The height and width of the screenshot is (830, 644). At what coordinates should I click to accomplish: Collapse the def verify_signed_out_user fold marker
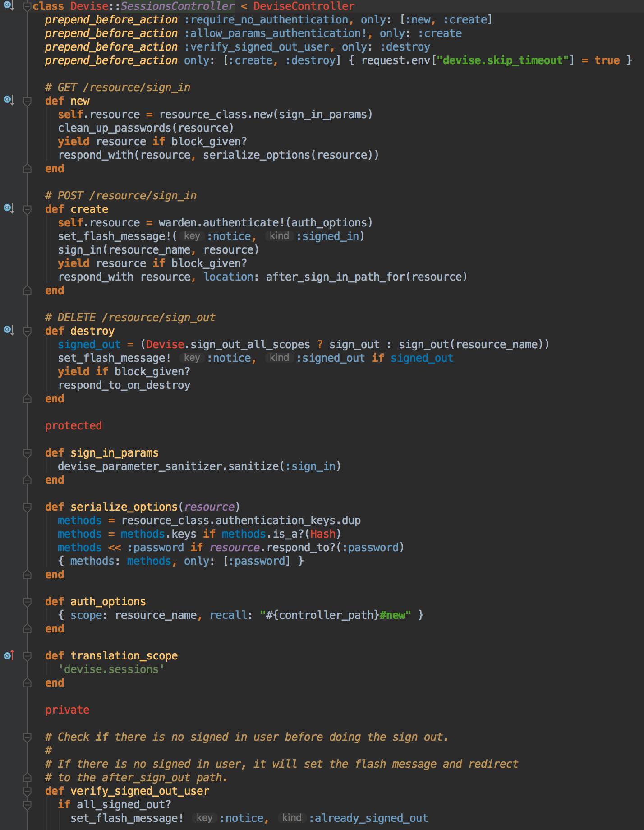tap(27, 791)
